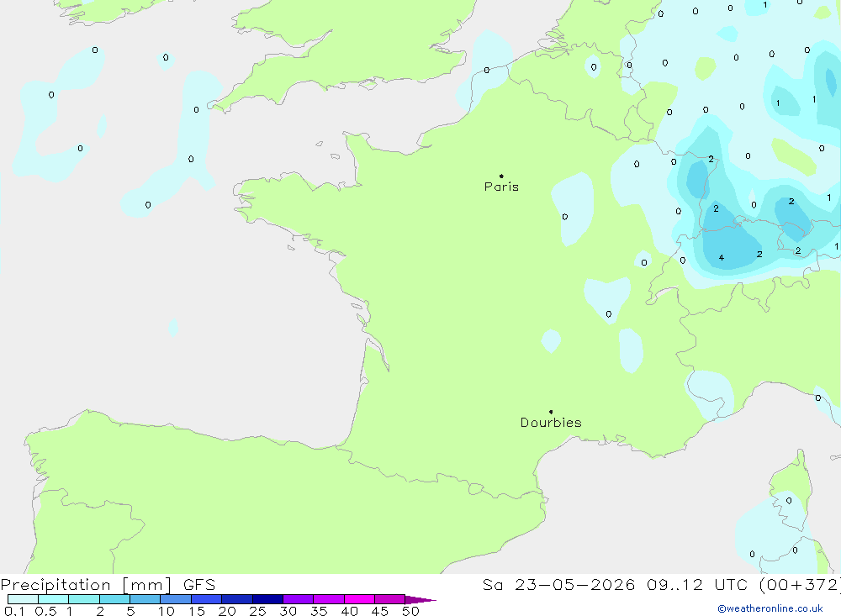The width and height of the screenshot is (841, 616).
Task: Select the Dourbies map label
Action: (551, 423)
